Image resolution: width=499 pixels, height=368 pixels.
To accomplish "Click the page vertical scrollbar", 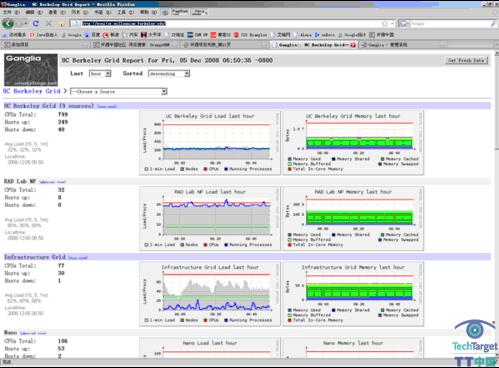I will click(x=496, y=204).
